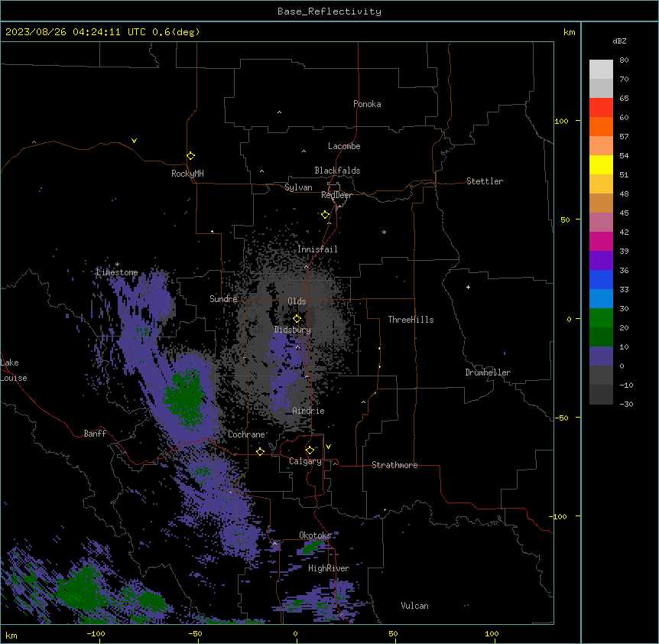Image resolution: width=659 pixels, height=644 pixels.
Task: Select the Innisfail label
Action: pyautogui.click(x=317, y=249)
